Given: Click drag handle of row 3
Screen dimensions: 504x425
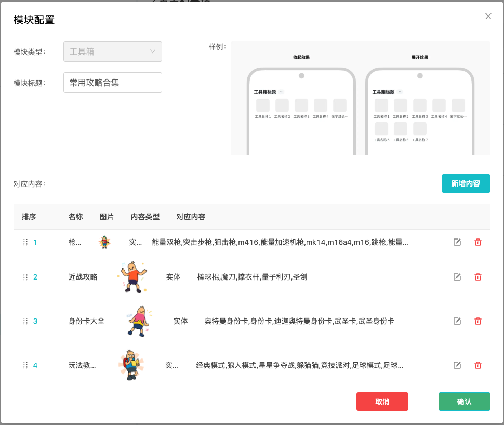Looking at the screenshot, I should [x=25, y=321].
